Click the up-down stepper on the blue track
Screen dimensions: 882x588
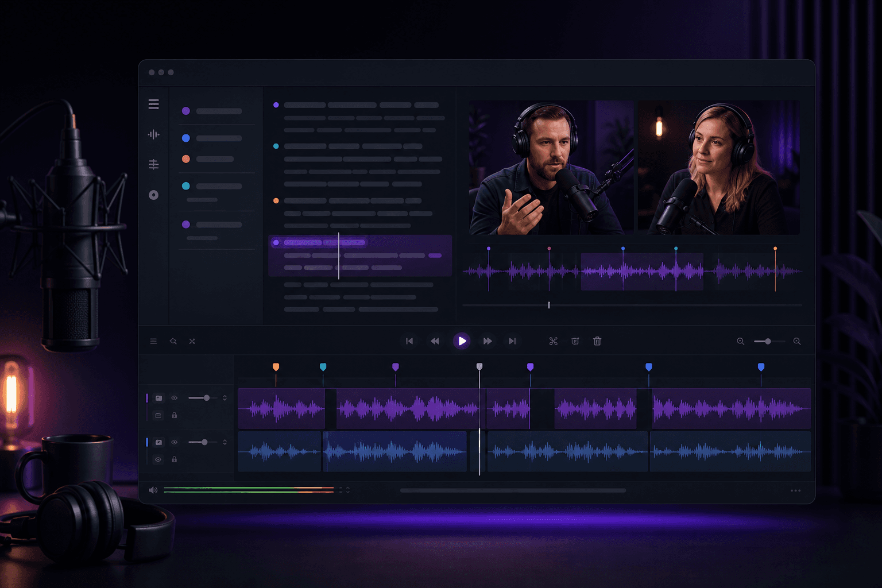coord(225,442)
